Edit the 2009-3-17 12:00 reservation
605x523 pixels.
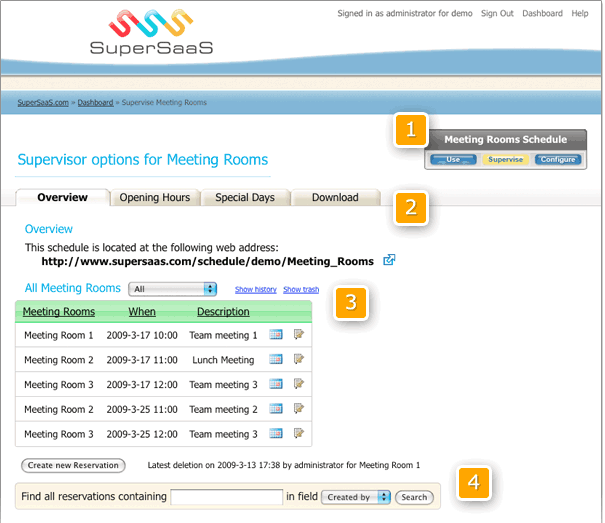(299, 384)
